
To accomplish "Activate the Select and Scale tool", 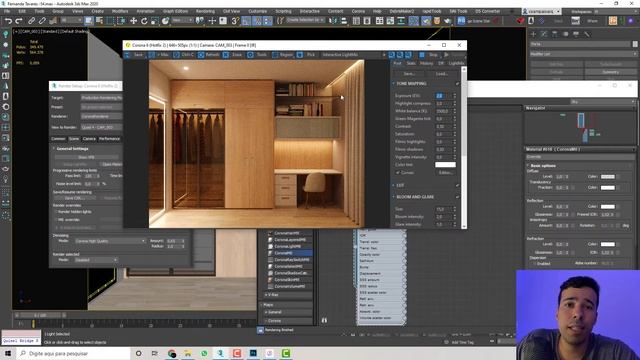I will (x=155, y=20).
